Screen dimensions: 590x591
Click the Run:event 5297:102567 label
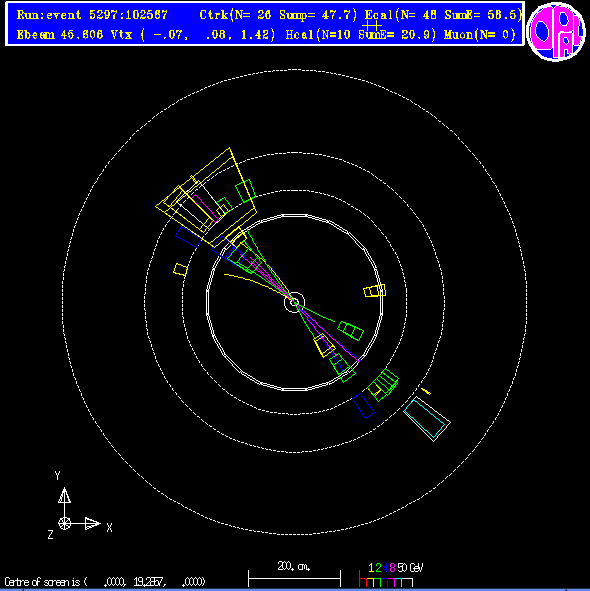92,15
